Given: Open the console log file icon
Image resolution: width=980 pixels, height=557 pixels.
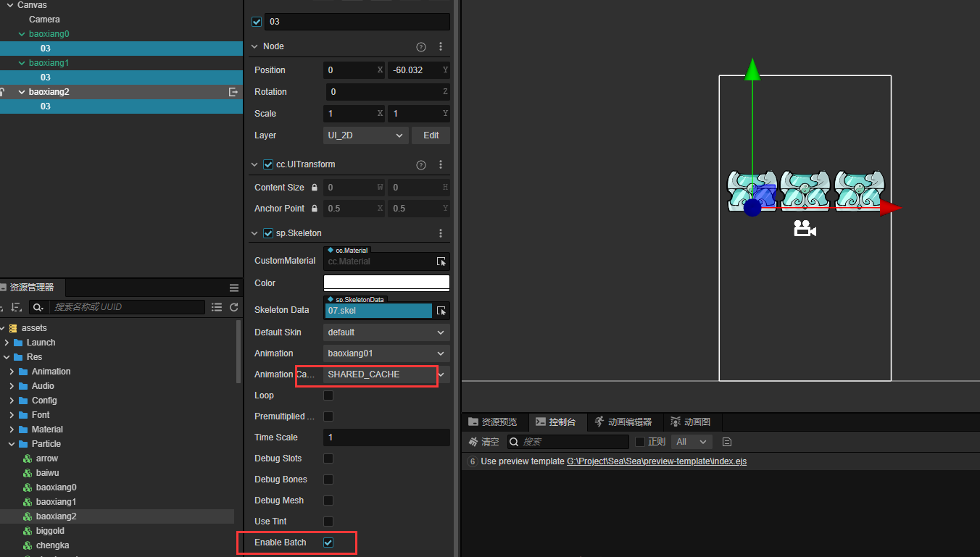Looking at the screenshot, I should pyautogui.click(x=727, y=442).
